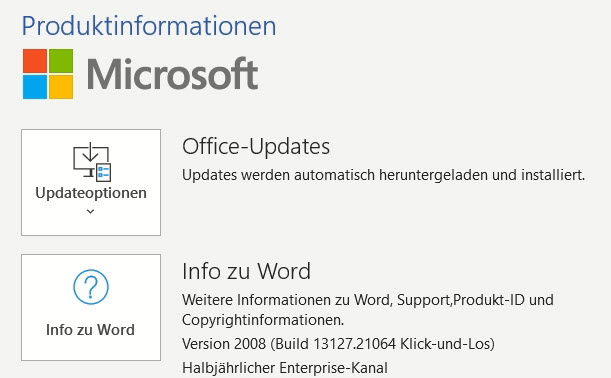Click the Copyrightinformationen text line

(263, 320)
